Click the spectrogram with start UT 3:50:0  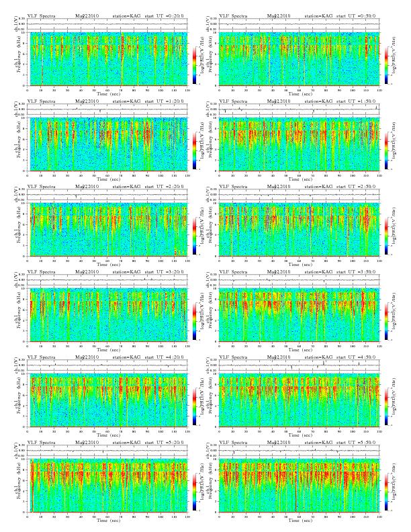(x=299, y=315)
